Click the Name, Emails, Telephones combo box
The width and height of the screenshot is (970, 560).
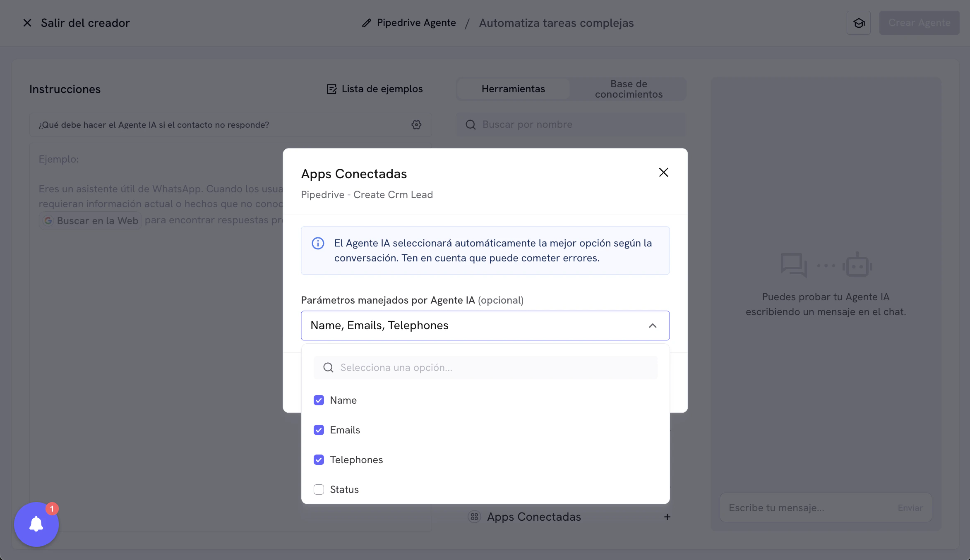(x=485, y=325)
